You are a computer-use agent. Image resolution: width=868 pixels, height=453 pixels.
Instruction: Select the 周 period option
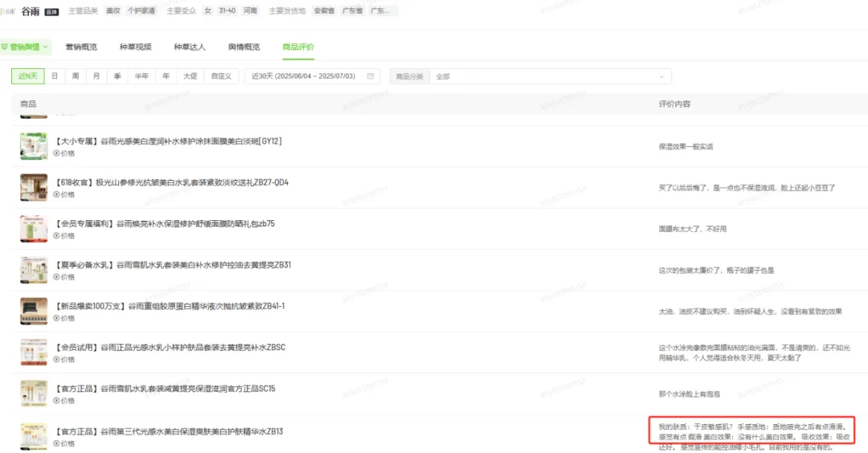pyautogui.click(x=76, y=76)
